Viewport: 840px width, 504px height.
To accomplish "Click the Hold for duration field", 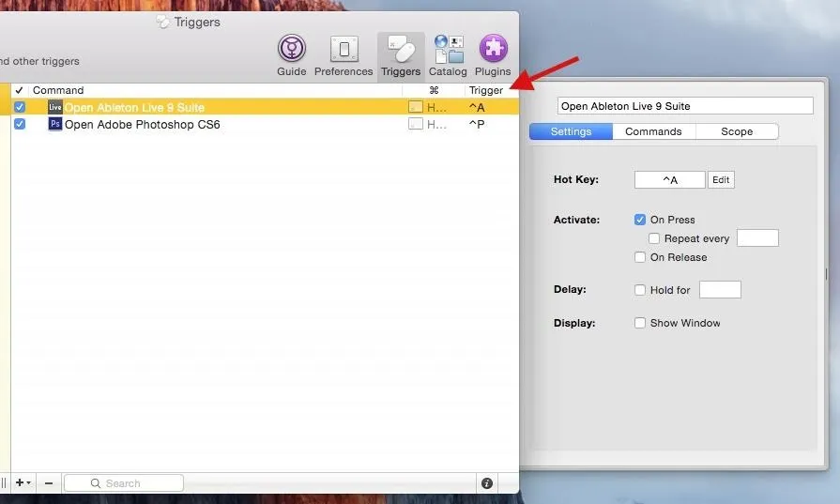I will (x=720, y=289).
